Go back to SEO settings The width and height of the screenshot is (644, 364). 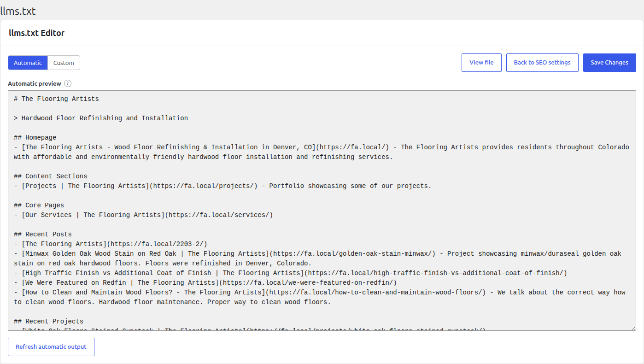pos(542,63)
